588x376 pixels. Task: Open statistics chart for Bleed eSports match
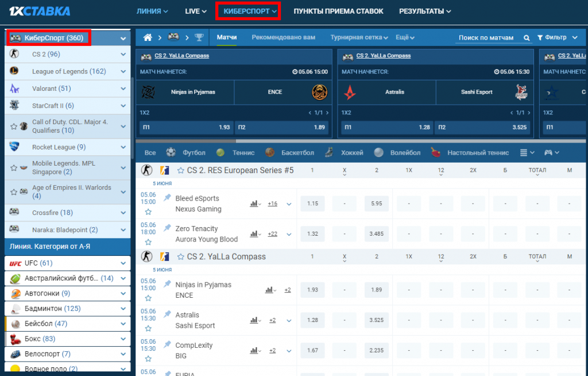(255, 204)
